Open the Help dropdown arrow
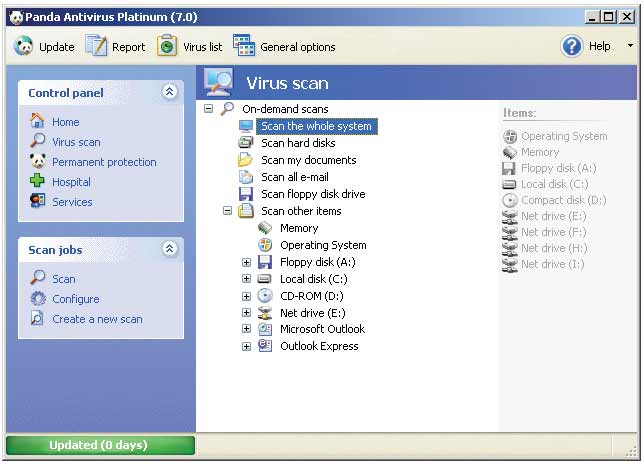This screenshot has width=644, height=467. tap(630, 46)
